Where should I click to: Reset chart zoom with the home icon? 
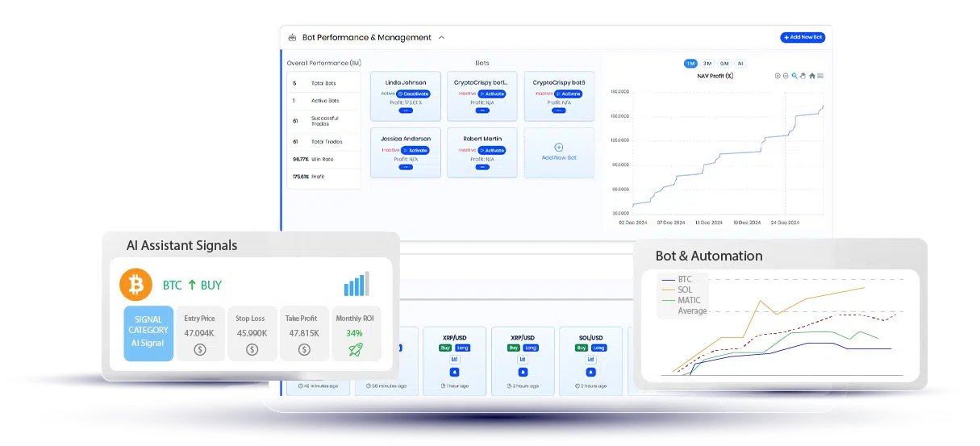click(812, 76)
